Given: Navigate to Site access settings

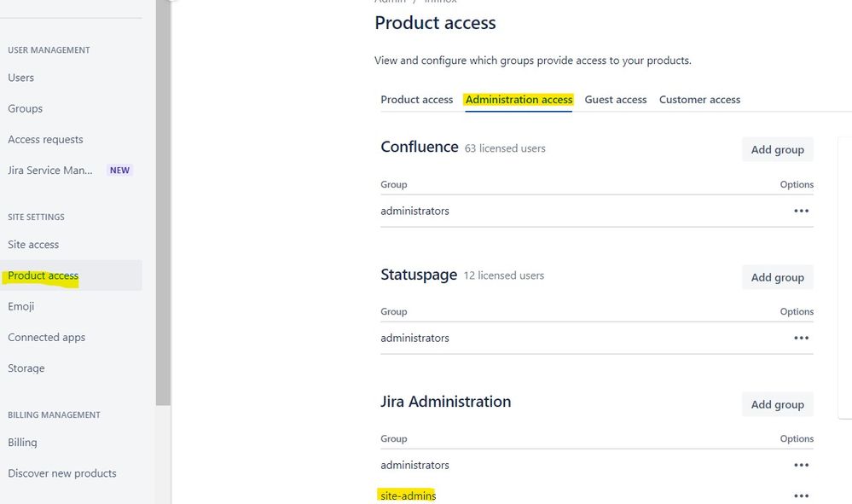Looking at the screenshot, I should pyautogui.click(x=33, y=245).
